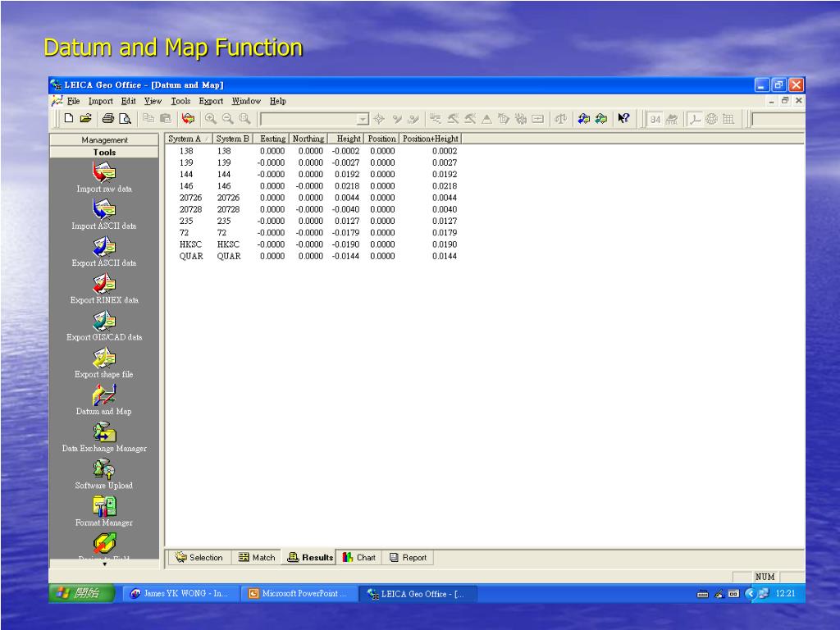Click the empty input field on the toolbar's right

(x=778, y=119)
